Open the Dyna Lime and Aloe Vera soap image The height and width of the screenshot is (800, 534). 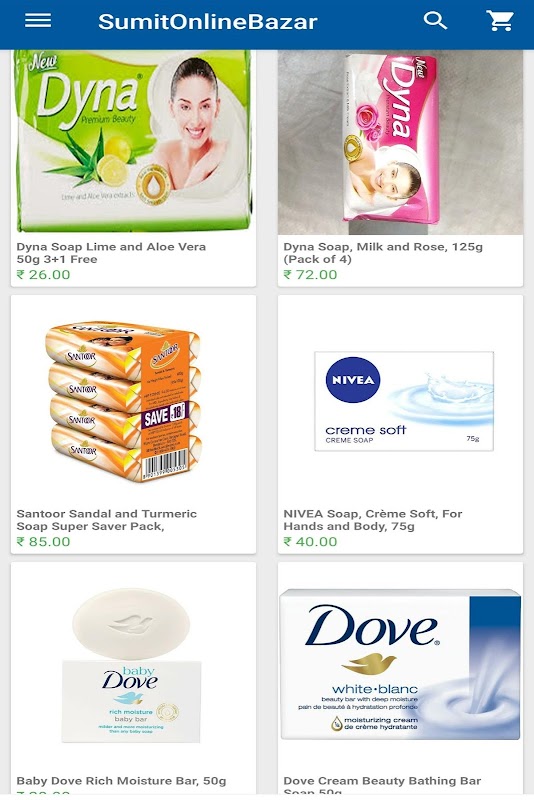pyautogui.click(x=133, y=141)
